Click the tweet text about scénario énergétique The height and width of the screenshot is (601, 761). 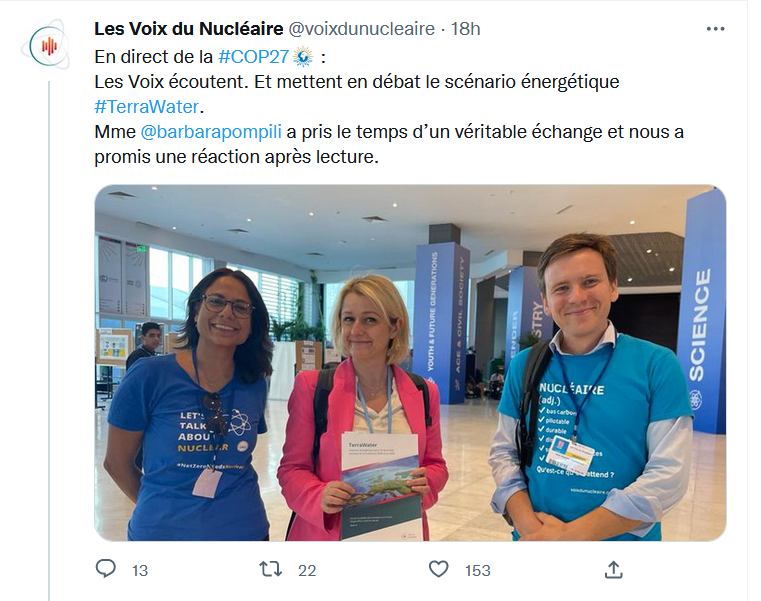point(357,82)
